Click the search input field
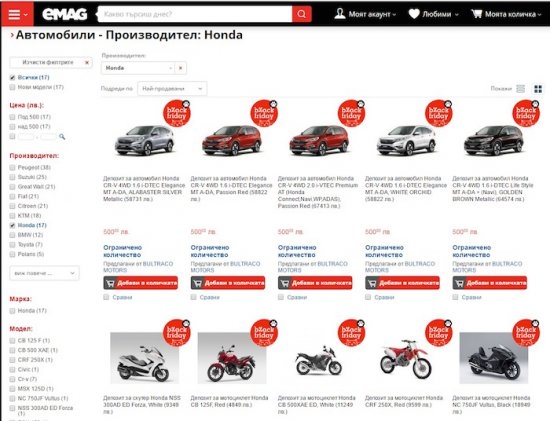 coord(195,14)
